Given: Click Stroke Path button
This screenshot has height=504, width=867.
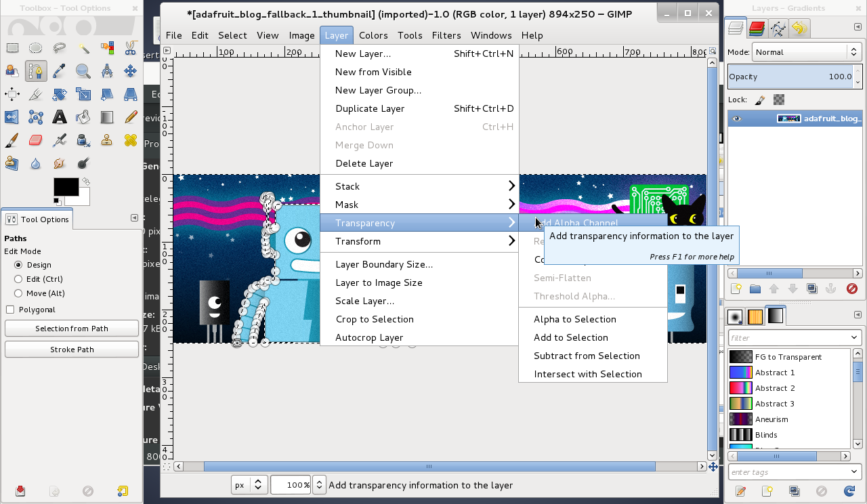Looking at the screenshot, I should coord(72,350).
